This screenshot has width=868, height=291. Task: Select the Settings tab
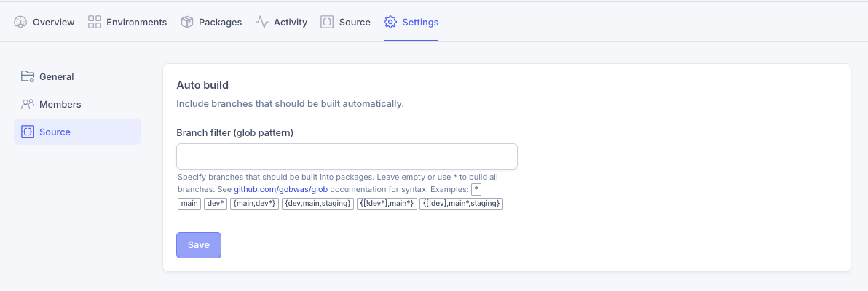tap(411, 22)
